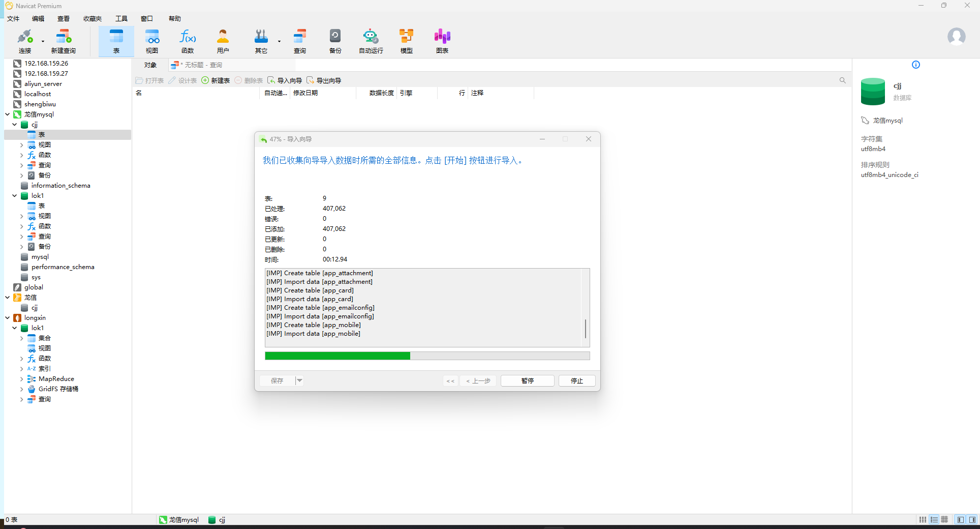This screenshot has height=529, width=980.
Task: Open the Automation (自动运行) robot icon
Action: 371,41
